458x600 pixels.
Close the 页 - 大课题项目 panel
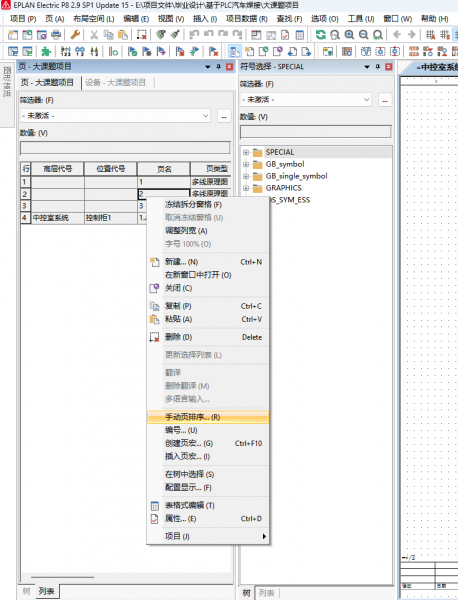tap(229, 67)
